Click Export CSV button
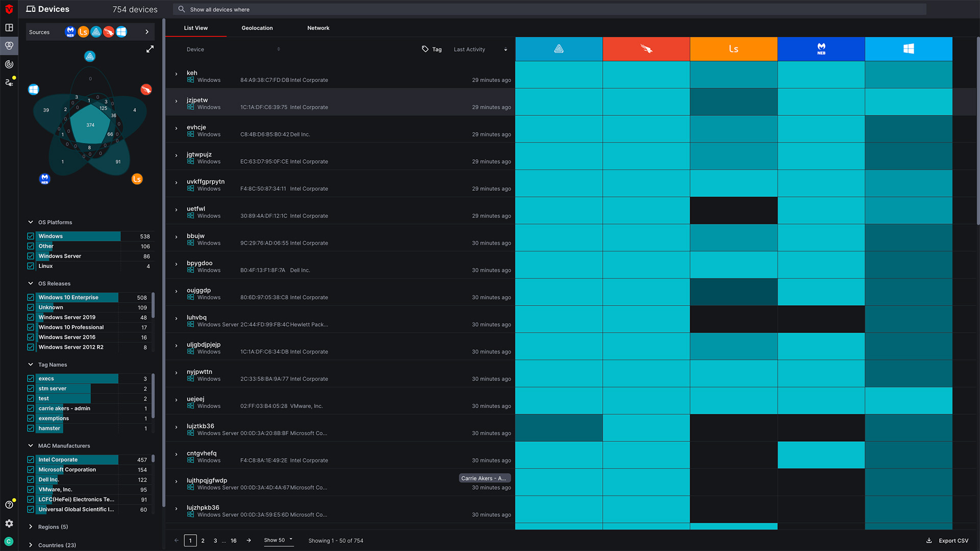 947,541
